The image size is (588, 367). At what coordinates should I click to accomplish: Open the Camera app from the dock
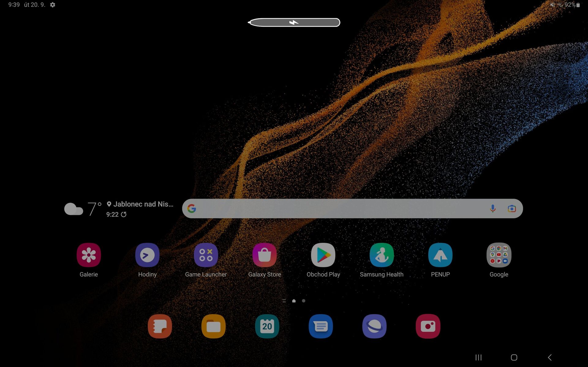coord(428,326)
